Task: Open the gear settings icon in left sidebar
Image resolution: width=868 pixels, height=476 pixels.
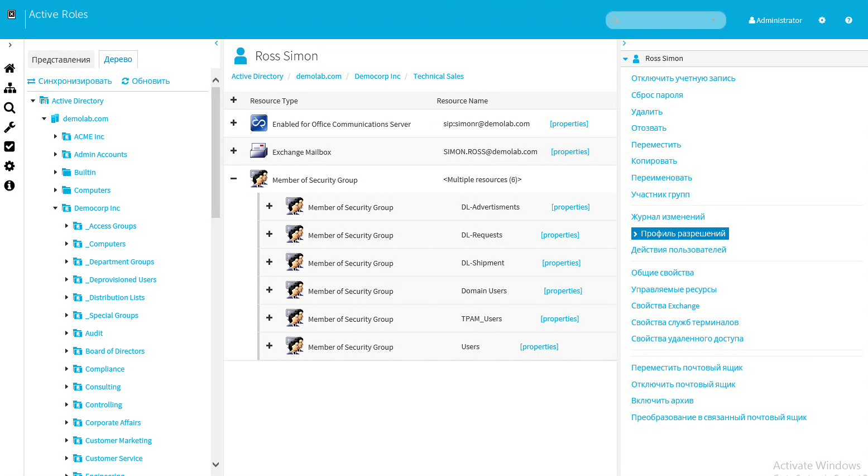Action: 9,166
